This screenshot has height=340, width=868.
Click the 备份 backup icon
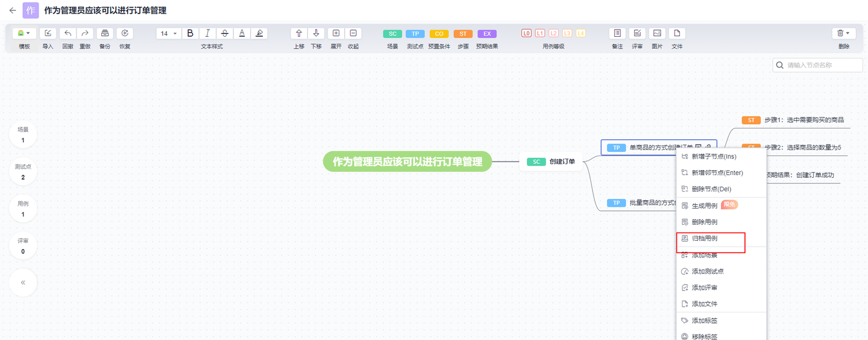click(105, 33)
